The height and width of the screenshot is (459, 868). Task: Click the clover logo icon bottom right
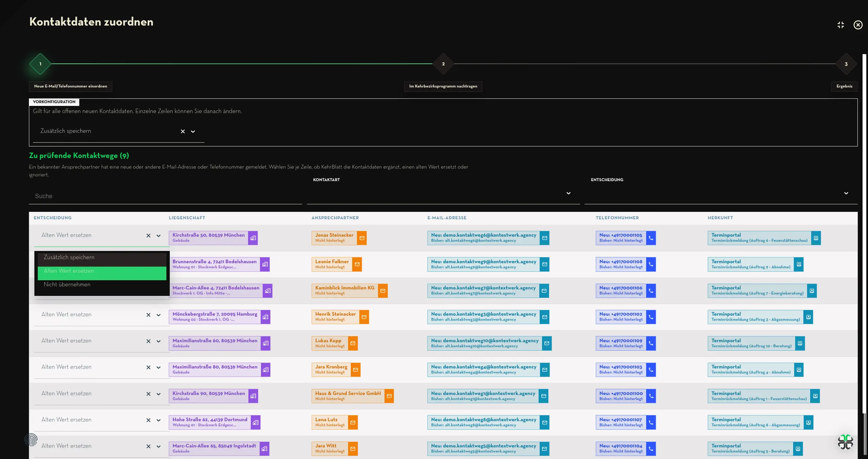pyautogui.click(x=845, y=442)
